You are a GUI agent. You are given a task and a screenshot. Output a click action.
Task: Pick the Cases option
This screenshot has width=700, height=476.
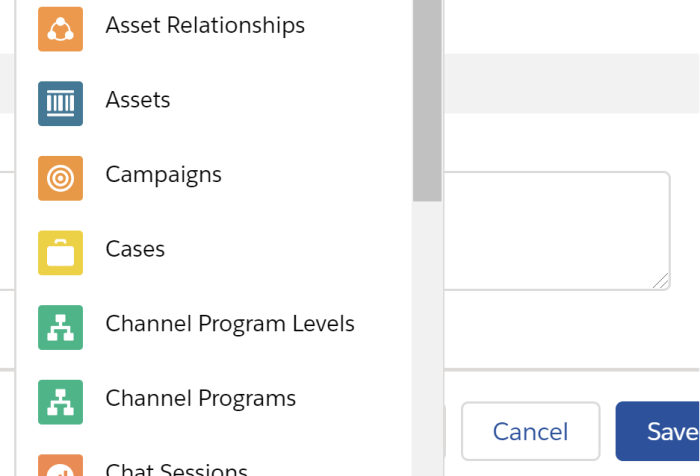pyautogui.click(x=135, y=249)
